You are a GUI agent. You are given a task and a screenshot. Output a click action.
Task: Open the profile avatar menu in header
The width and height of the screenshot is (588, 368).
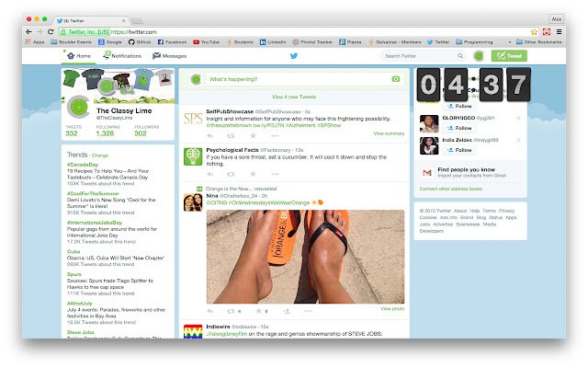tap(479, 56)
